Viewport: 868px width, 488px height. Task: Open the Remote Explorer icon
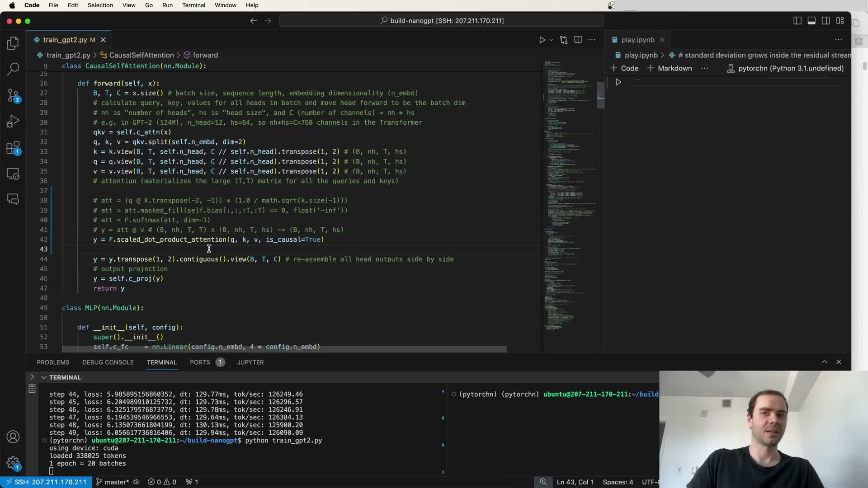coord(13,174)
